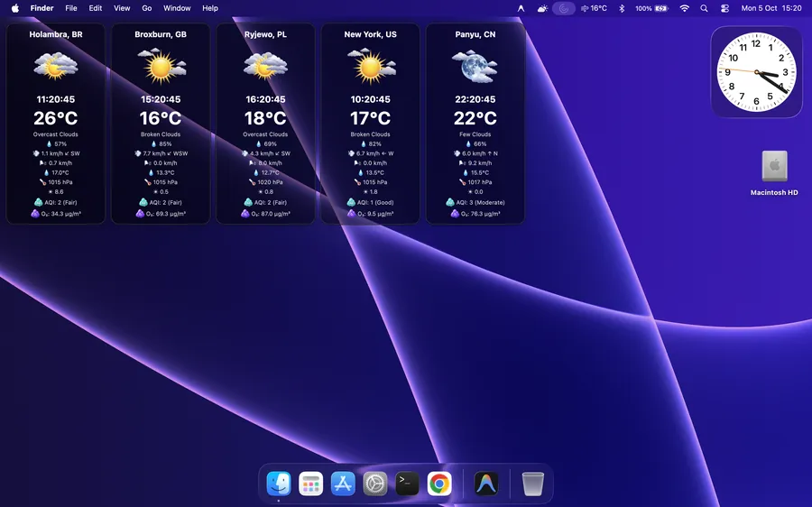The width and height of the screenshot is (812, 507).
Task: Click the 16°C temperature in Broxburn card
Action: point(161,118)
